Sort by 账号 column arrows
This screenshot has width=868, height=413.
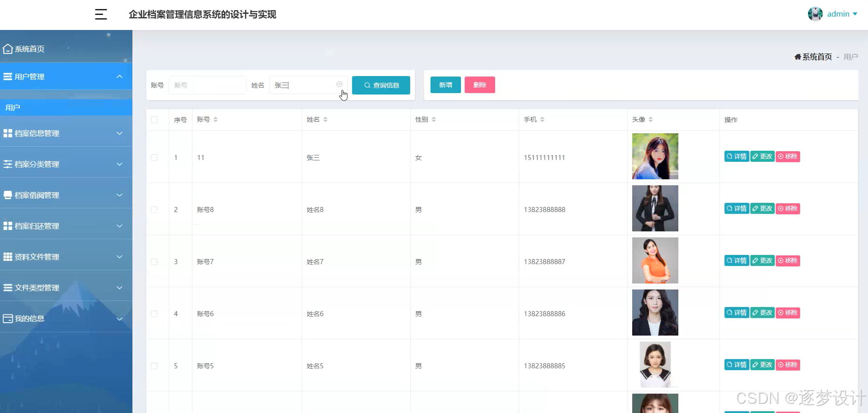216,119
